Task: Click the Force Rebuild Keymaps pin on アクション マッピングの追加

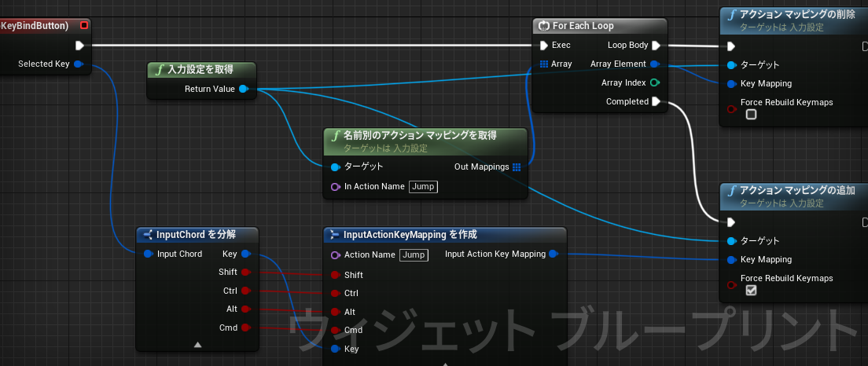Action: [731, 284]
